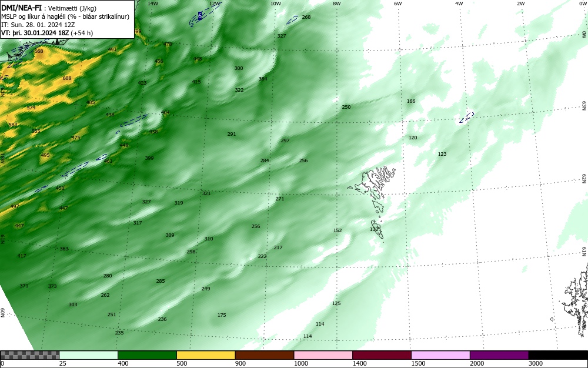Click the maroon 1400–1500 legend swatch
This screenshot has height=368, width=588.
point(382,355)
